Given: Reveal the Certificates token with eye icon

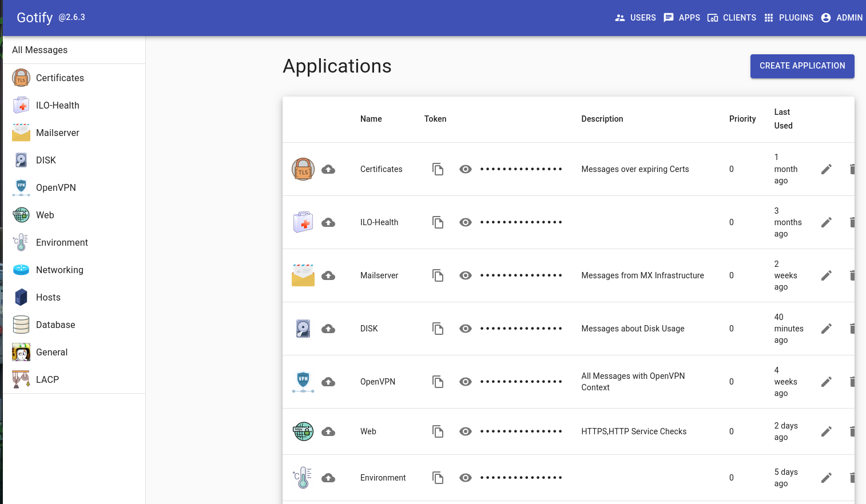Looking at the screenshot, I should [x=466, y=169].
